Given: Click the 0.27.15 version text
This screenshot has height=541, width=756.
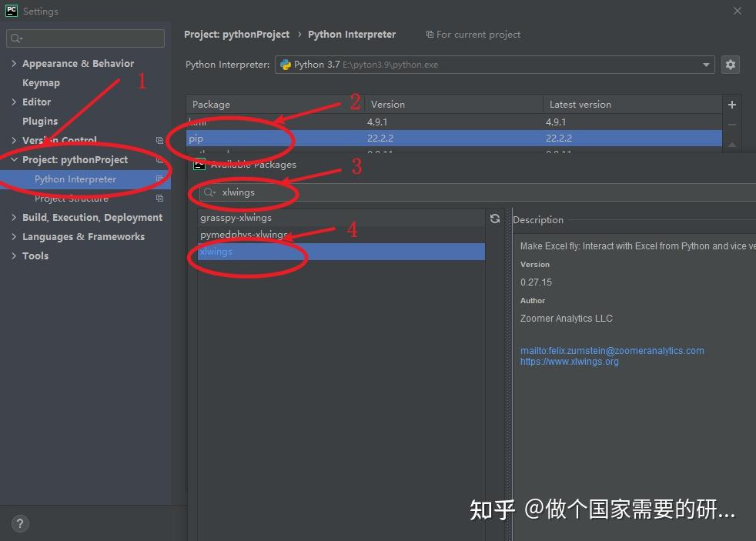Looking at the screenshot, I should coord(536,282).
